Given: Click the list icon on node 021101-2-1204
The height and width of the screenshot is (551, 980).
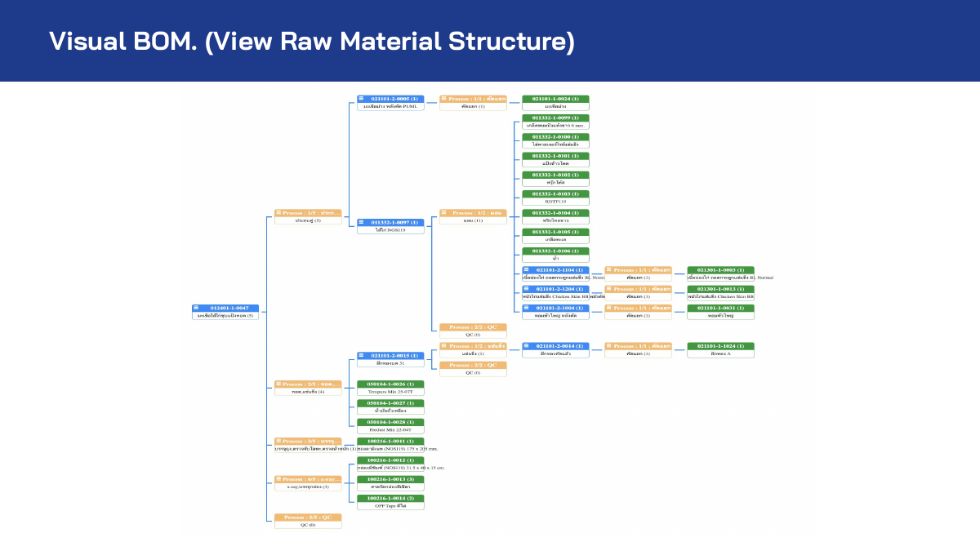Looking at the screenshot, I should (527, 289).
